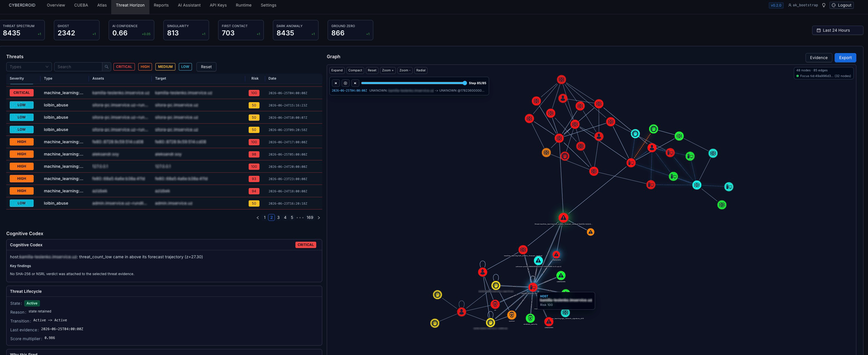The width and height of the screenshot is (868, 355).
Task: Open the Types dropdown
Action: pyautogui.click(x=29, y=67)
